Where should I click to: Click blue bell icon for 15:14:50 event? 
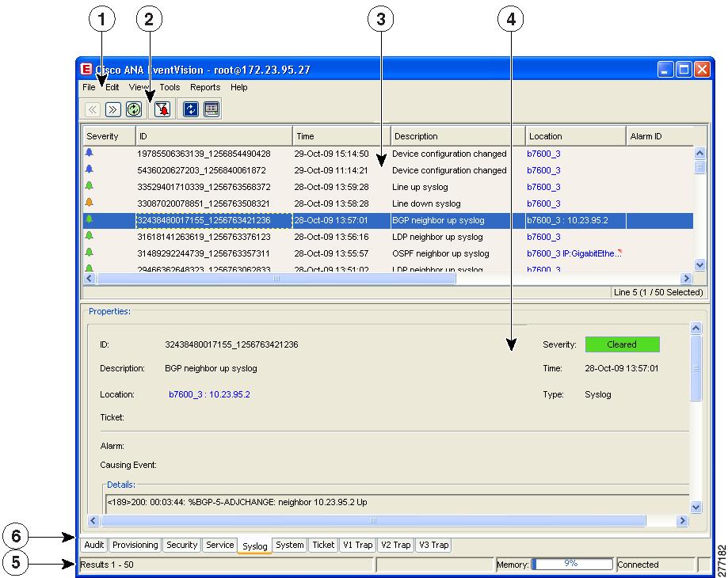coord(90,153)
